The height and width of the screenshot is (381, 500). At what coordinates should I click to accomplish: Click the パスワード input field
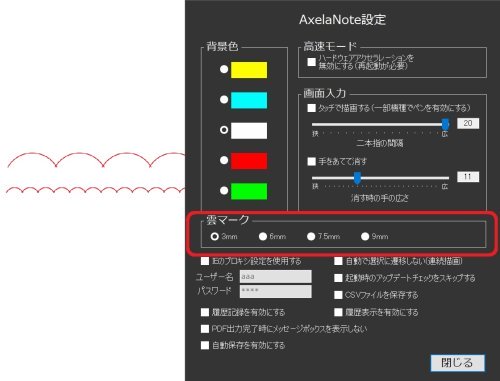coord(276,291)
